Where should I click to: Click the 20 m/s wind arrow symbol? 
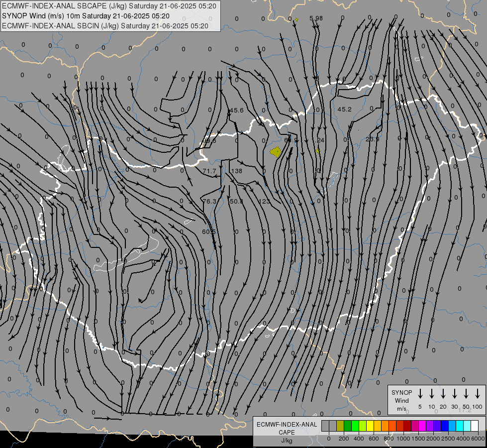click(x=443, y=394)
